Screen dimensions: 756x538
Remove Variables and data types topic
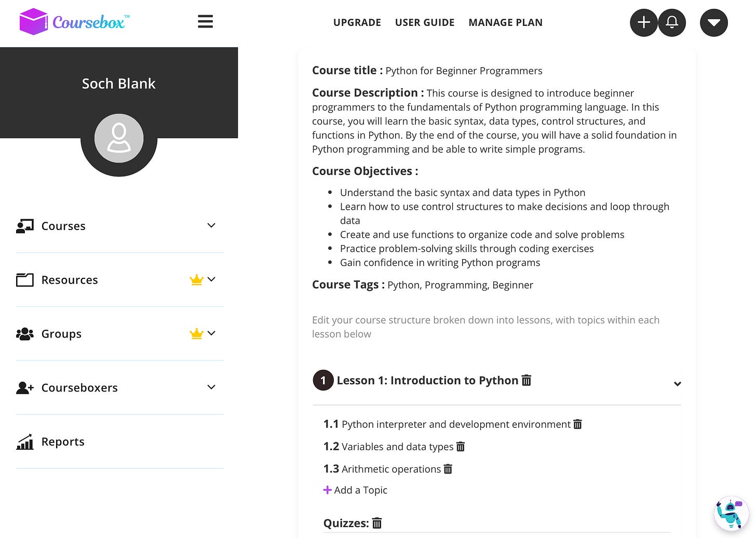(460, 447)
